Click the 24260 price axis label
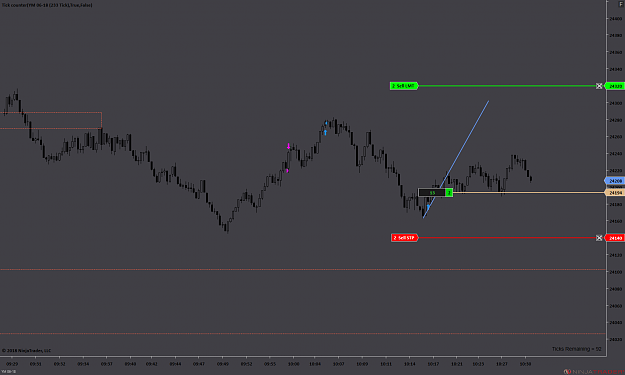The height and width of the screenshot is (375, 625). [x=615, y=137]
